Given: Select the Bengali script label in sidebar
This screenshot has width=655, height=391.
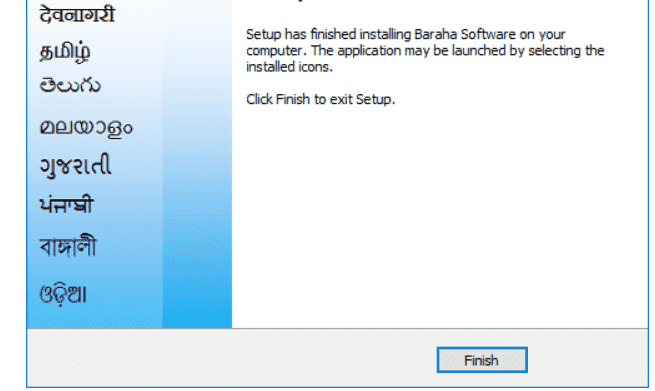Looking at the screenshot, I should (x=68, y=245).
